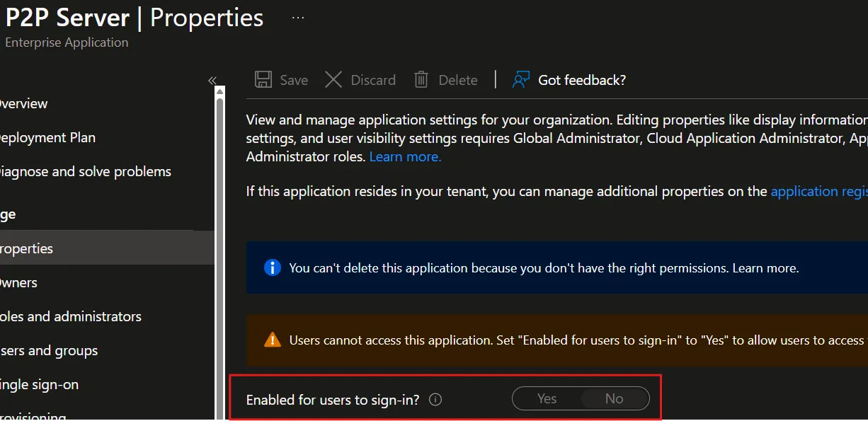Enable users to sign-in by selecting Yes
The height and width of the screenshot is (421, 868).
tap(547, 398)
